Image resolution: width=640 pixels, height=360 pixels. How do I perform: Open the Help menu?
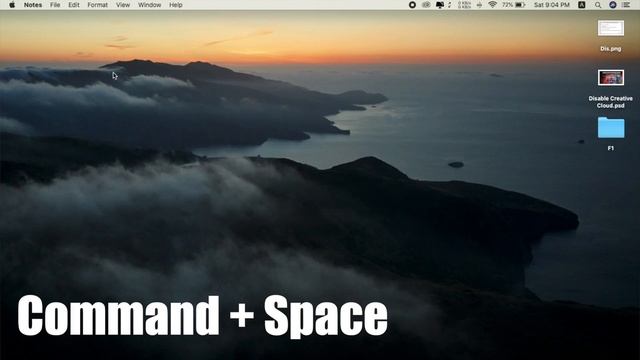click(176, 5)
